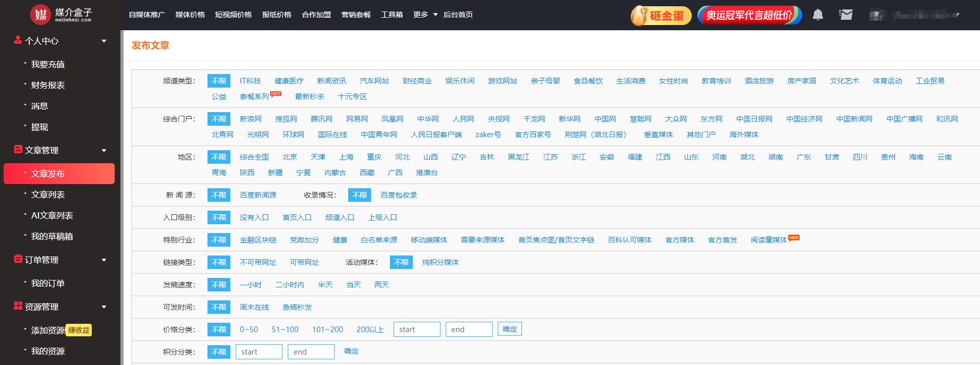Open the notification bell
Image resolution: width=980 pixels, height=365 pixels.
(818, 15)
